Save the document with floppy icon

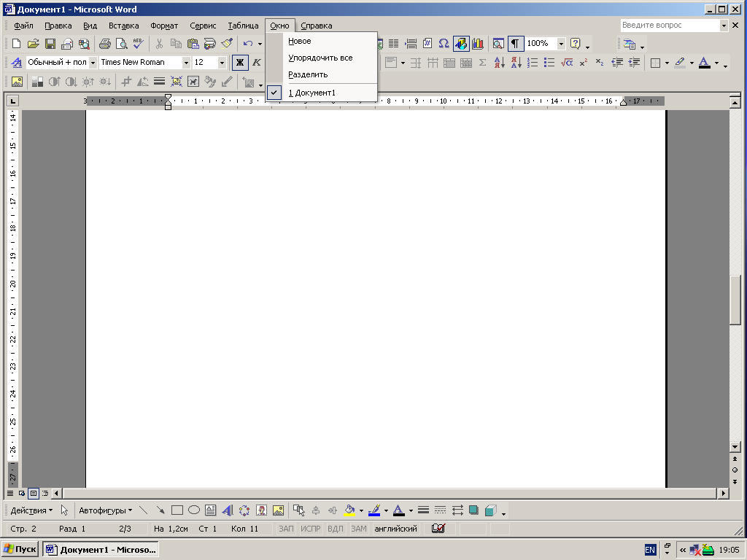(50, 44)
